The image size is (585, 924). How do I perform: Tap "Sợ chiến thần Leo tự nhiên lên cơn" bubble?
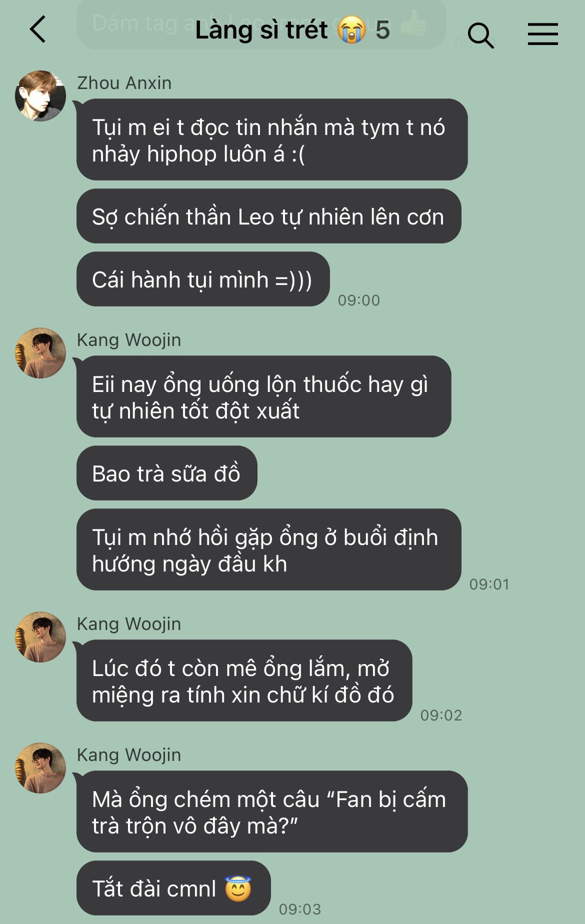pos(268,216)
